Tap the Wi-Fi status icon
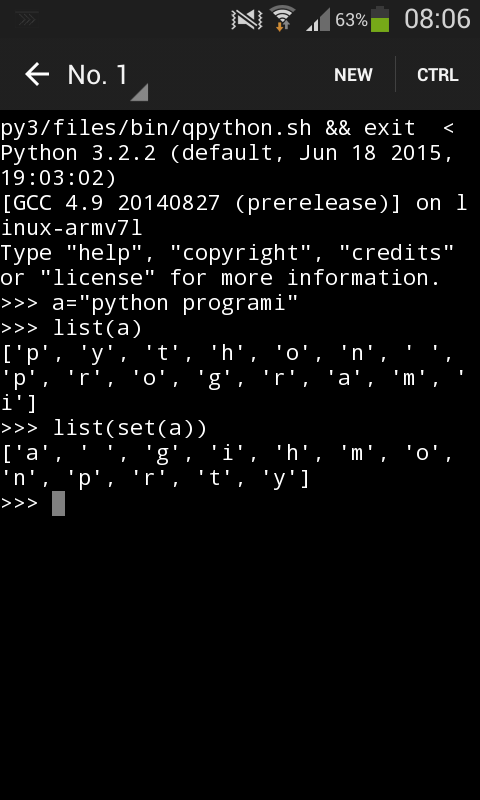Image resolution: width=480 pixels, height=800 pixels. click(282, 19)
